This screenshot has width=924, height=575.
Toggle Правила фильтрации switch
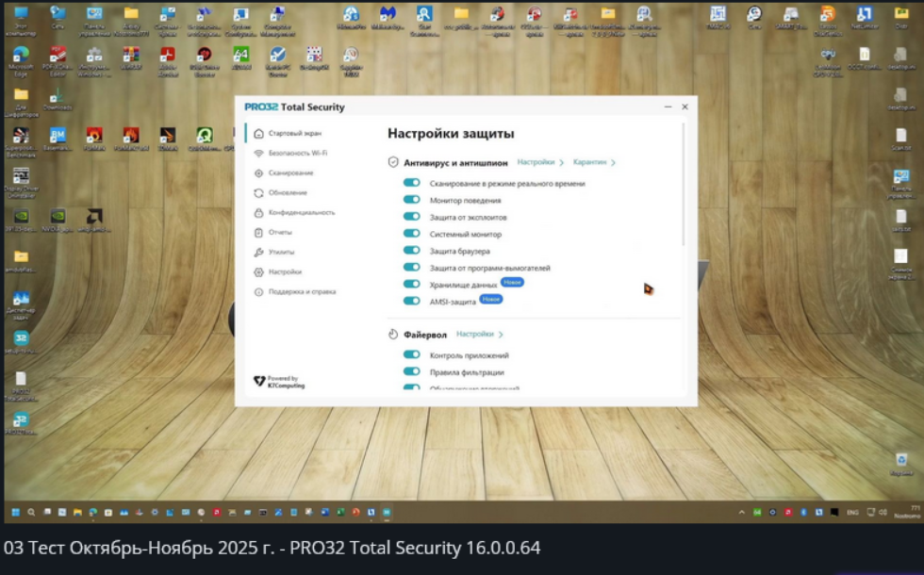pyautogui.click(x=411, y=371)
